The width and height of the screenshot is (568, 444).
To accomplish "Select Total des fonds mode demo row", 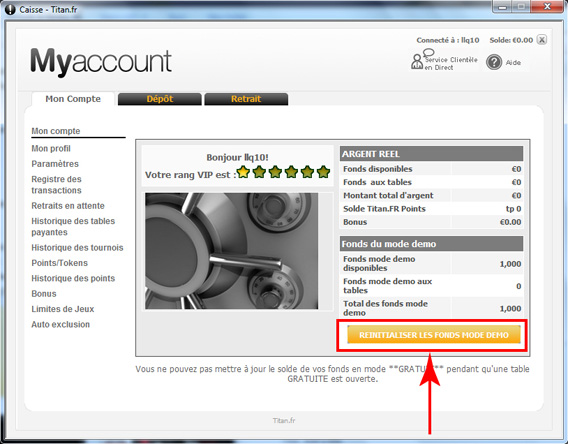I will pyautogui.click(x=431, y=308).
